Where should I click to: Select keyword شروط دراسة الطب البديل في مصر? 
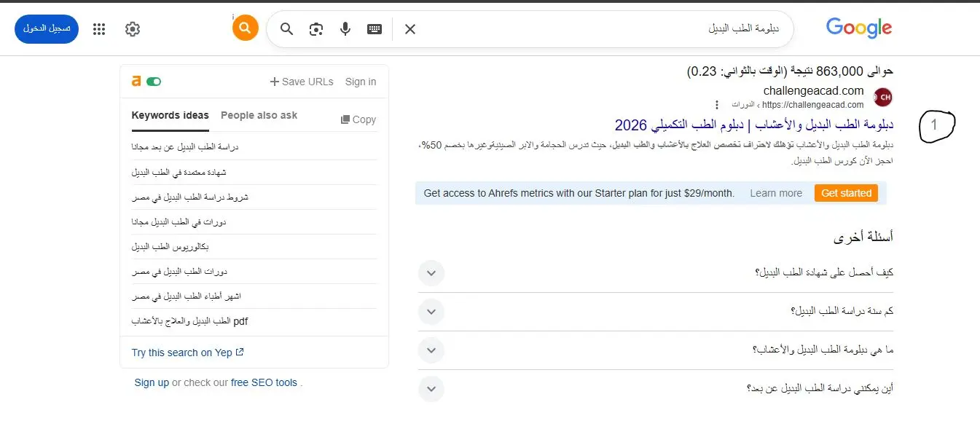pyautogui.click(x=190, y=197)
